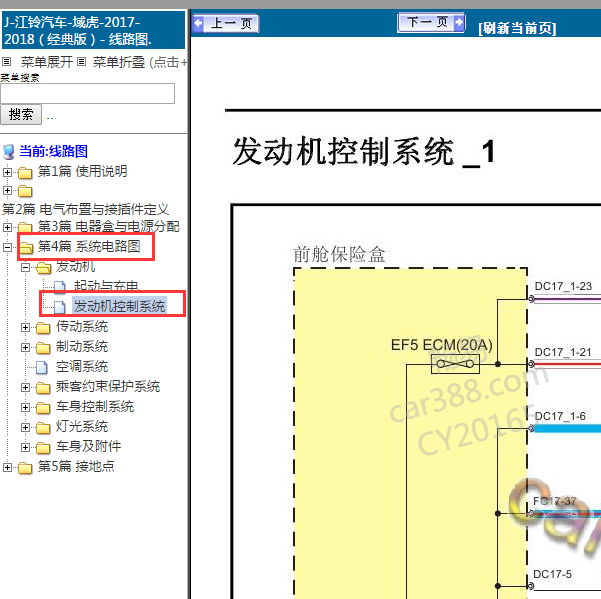The height and width of the screenshot is (599, 601).
Task: Click the DC17-5 connector label
Action: tap(552, 574)
